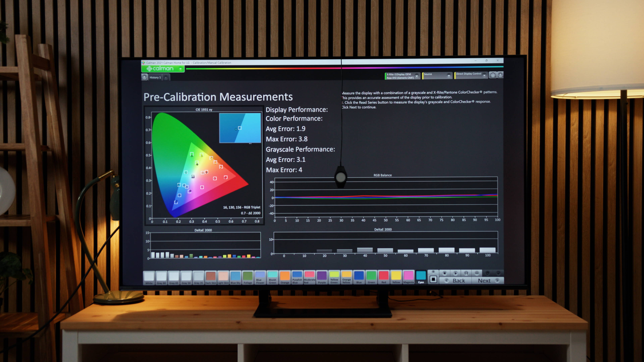Viewport: 644px width, 362px height.
Task: Expand the X-Rite i1Display OEM meter dropdown
Action: pos(417,76)
